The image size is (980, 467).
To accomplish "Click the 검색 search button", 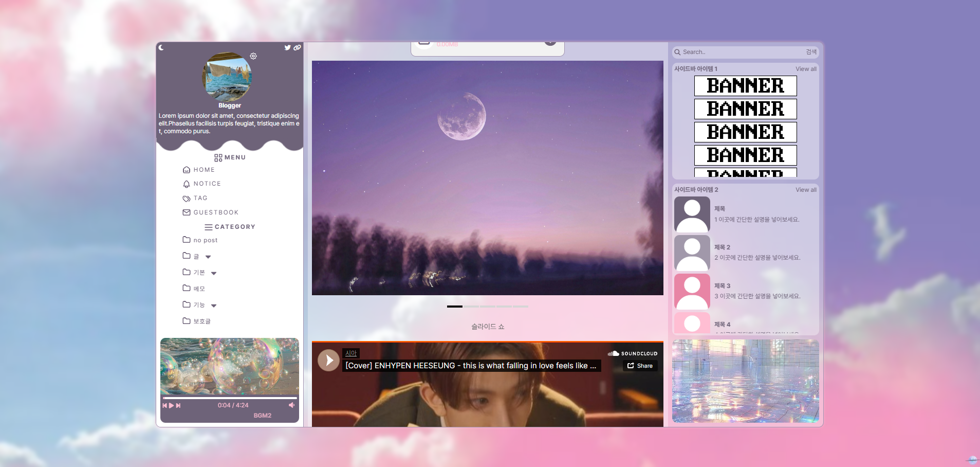I will click(811, 52).
